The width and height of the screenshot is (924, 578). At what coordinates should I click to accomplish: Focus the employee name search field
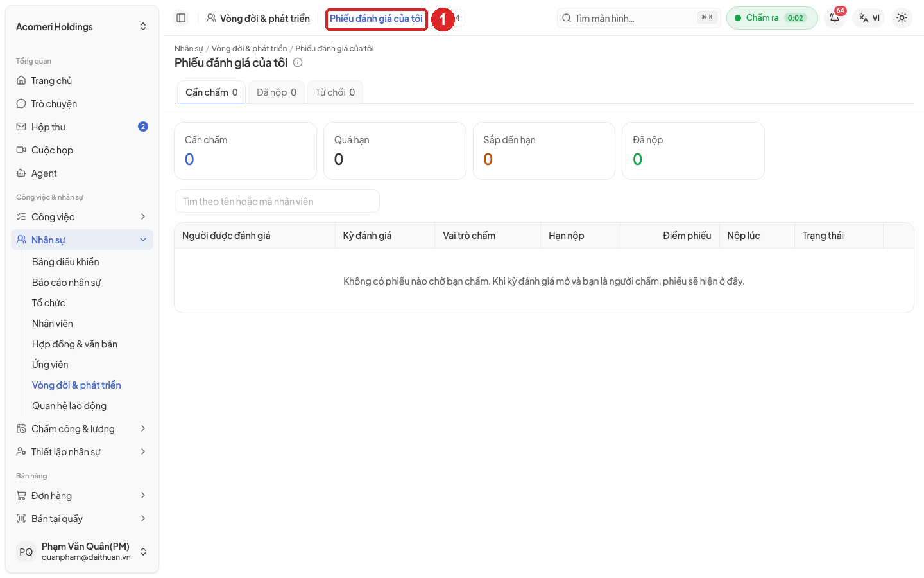277,201
